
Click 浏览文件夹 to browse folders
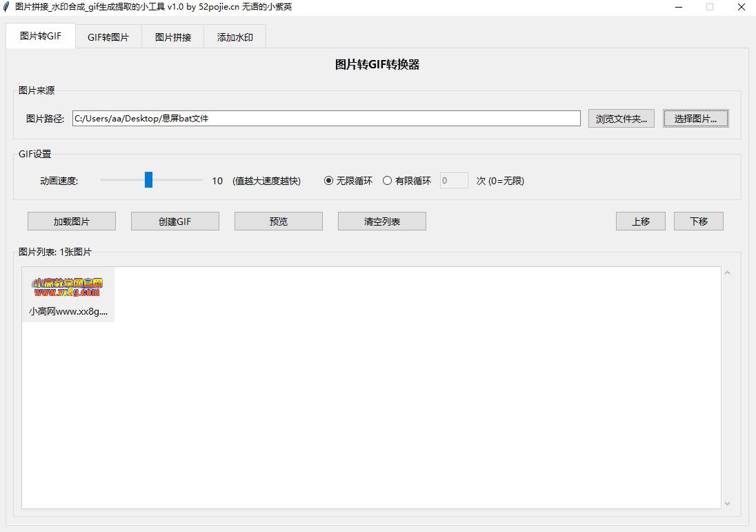(x=620, y=118)
